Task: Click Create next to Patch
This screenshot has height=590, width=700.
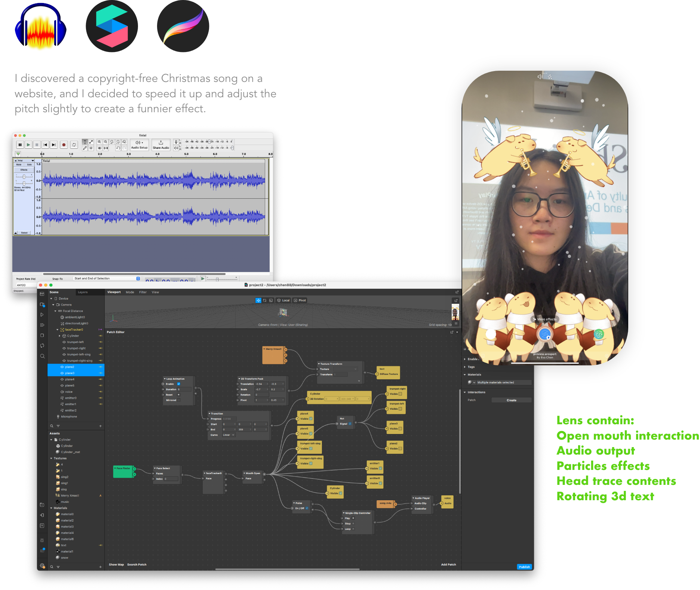Action: [x=512, y=400]
